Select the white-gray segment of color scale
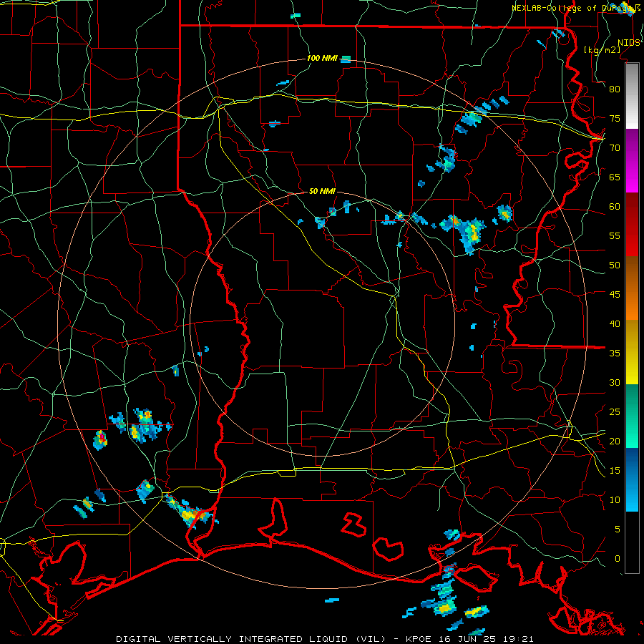This screenshot has width=644, height=644. pyautogui.click(x=632, y=96)
